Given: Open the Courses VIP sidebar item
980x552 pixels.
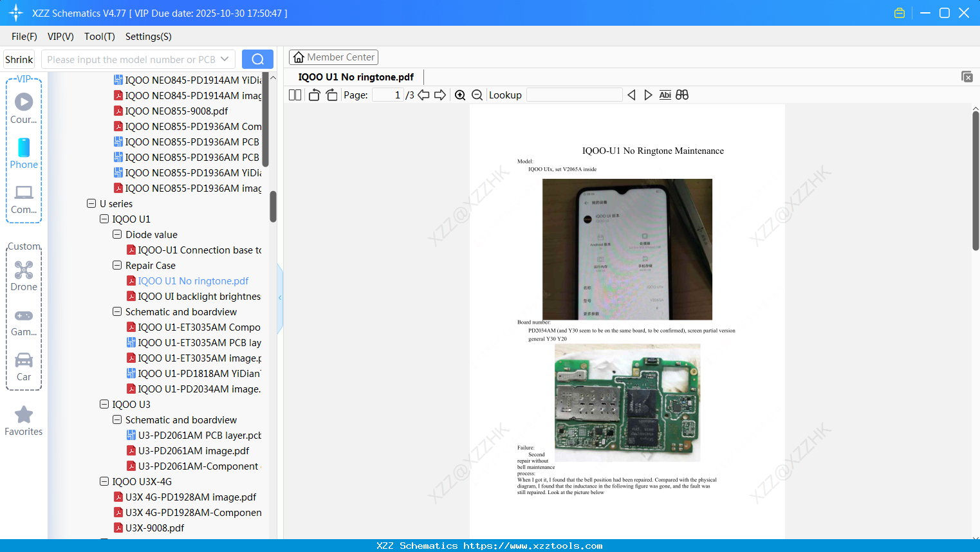Looking at the screenshot, I should tap(24, 108).
